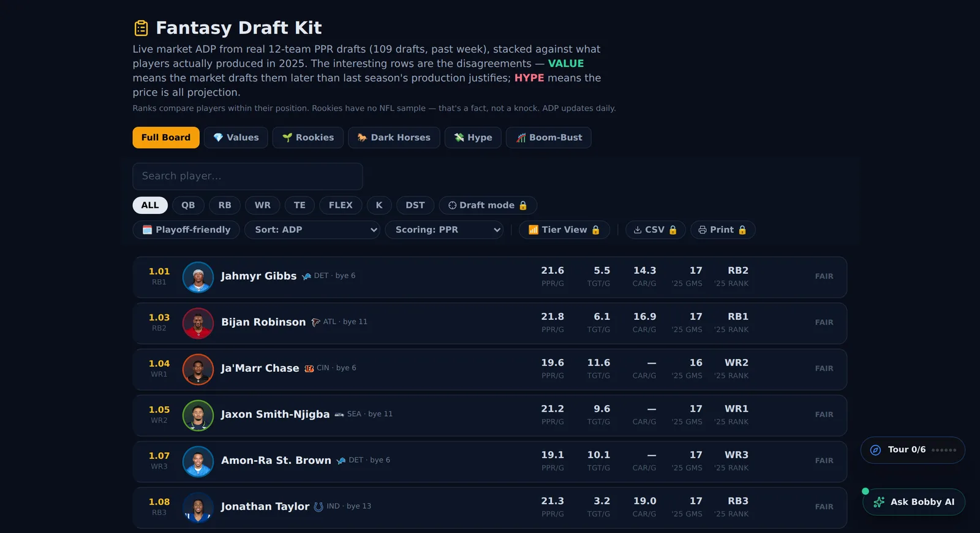This screenshot has width=980, height=533.
Task: Toggle the Playoff-friendly filter
Action: (186, 230)
